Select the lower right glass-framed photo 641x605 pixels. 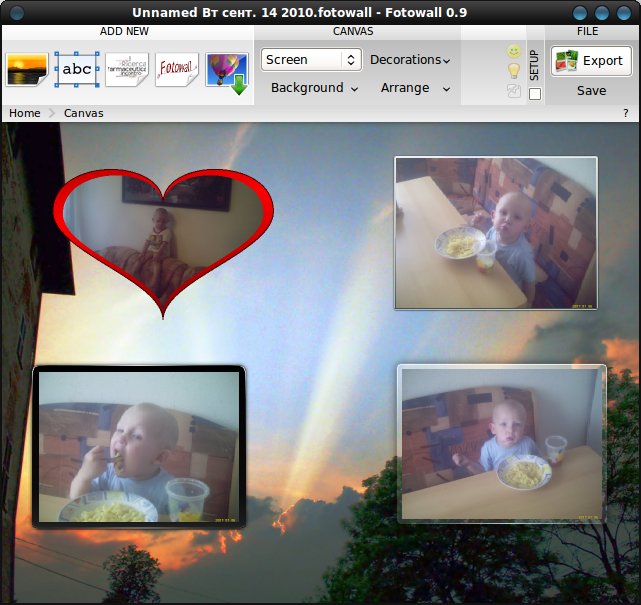(x=502, y=444)
